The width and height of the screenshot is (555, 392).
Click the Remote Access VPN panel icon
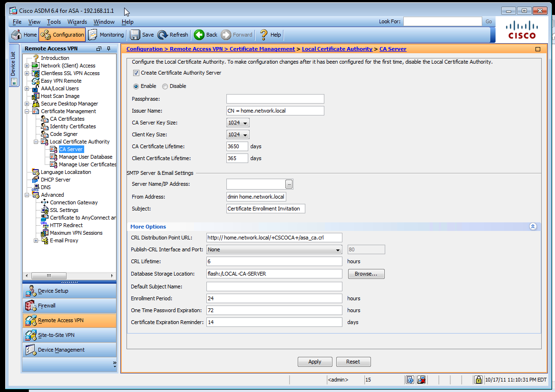point(30,321)
